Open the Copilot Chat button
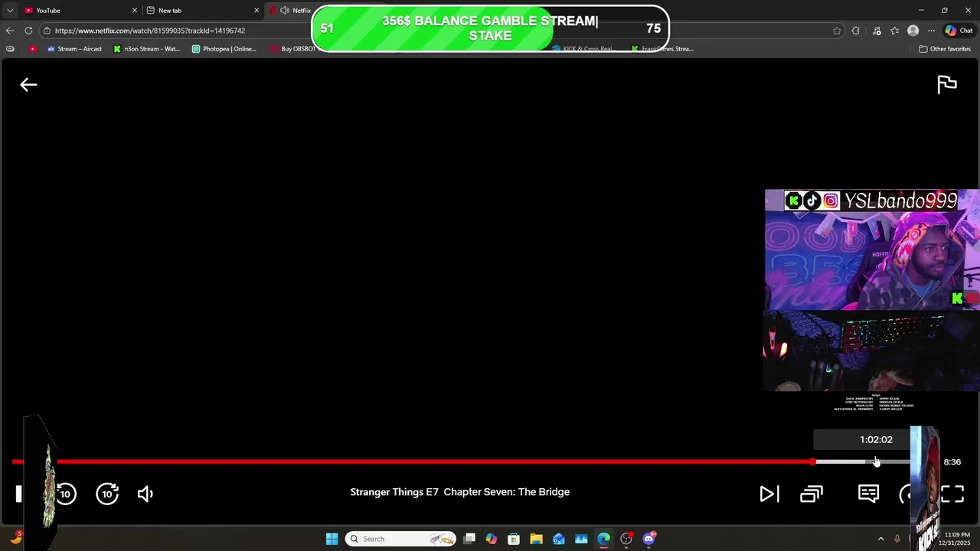The image size is (980, 551). (x=959, y=31)
